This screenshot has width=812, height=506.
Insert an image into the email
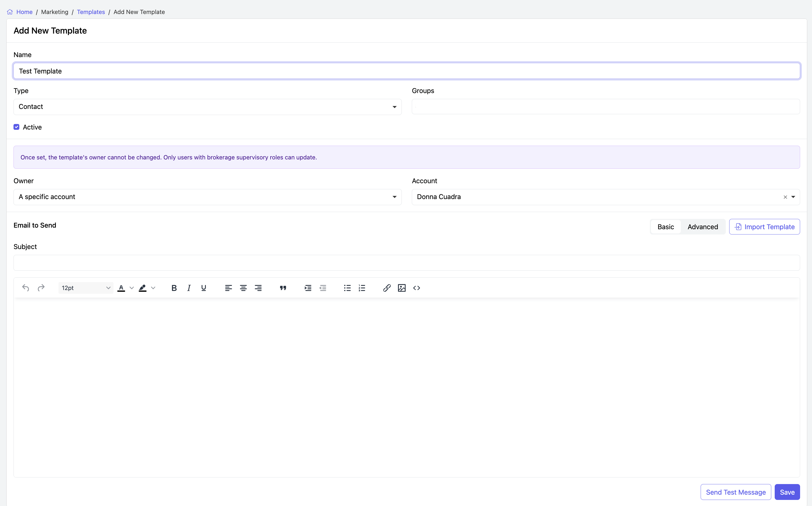click(x=402, y=288)
